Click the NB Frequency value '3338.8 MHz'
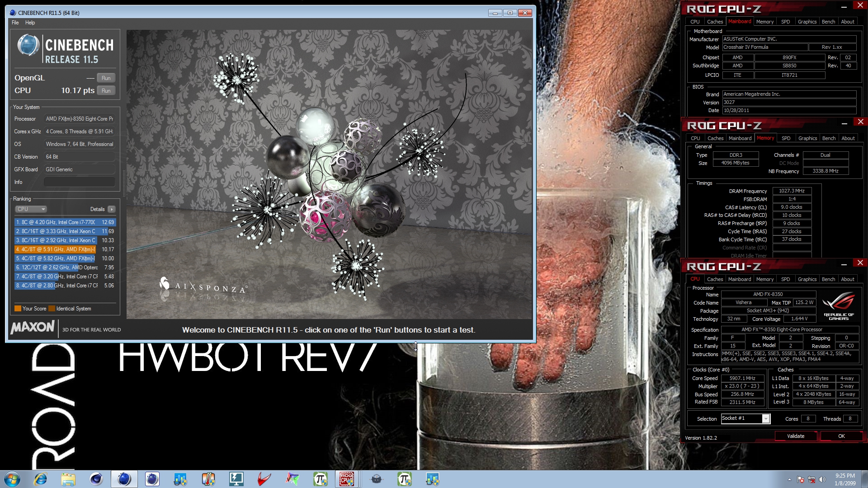868x488 pixels. pyautogui.click(x=825, y=171)
